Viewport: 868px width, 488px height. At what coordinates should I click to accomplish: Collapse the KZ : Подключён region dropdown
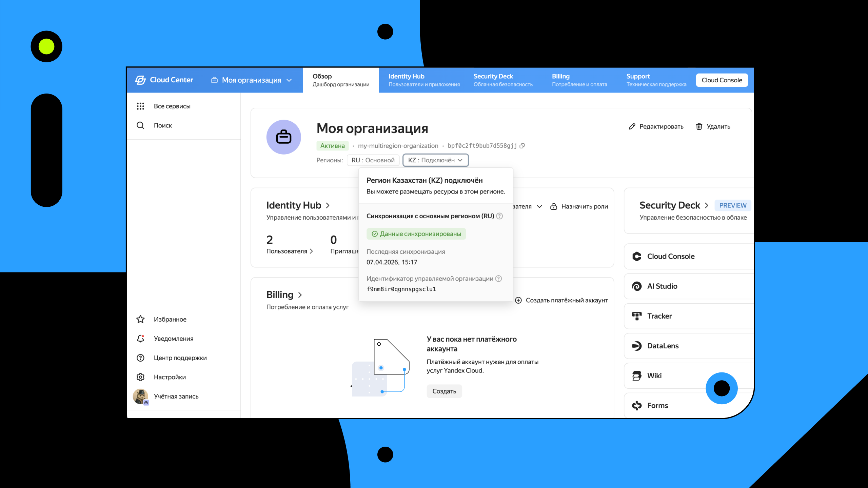436,160
